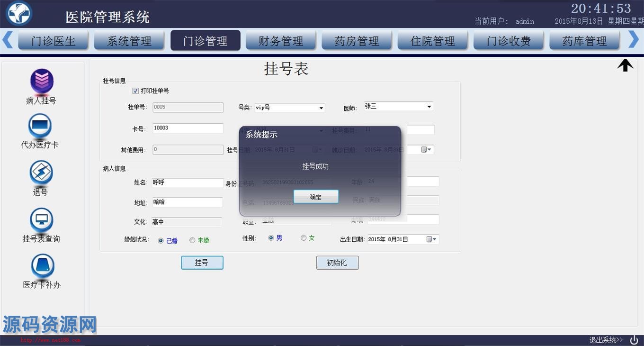Select the 男 gender radio button
The height and width of the screenshot is (346, 644).
pyautogui.click(x=271, y=238)
